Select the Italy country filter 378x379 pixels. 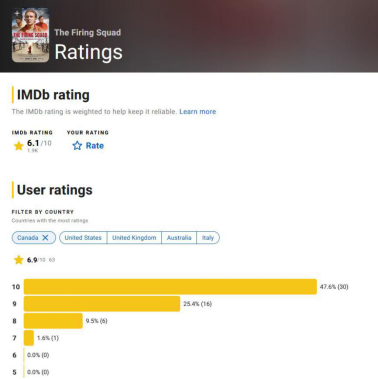(x=208, y=238)
